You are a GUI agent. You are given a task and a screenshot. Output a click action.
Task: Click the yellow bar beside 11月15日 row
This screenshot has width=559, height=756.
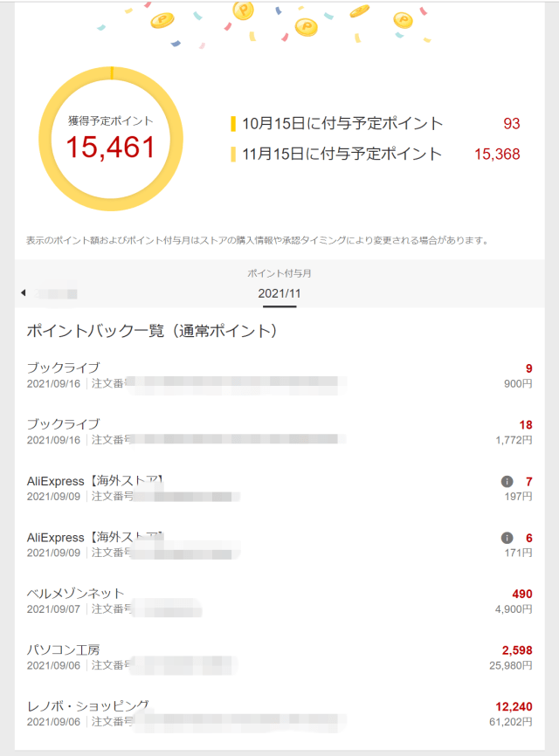(234, 154)
